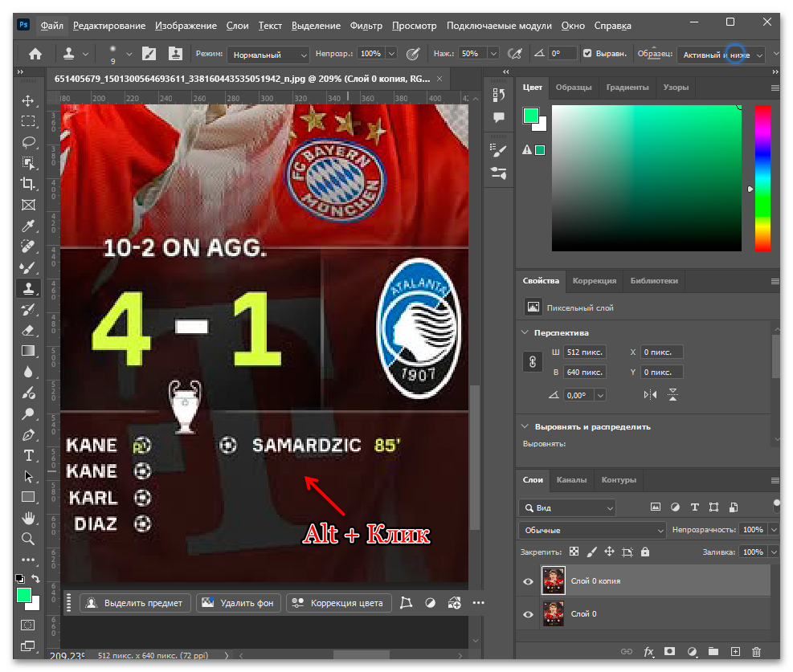This screenshot has height=672, width=793.
Task: Select the Pen tool
Action: tap(28, 434)
